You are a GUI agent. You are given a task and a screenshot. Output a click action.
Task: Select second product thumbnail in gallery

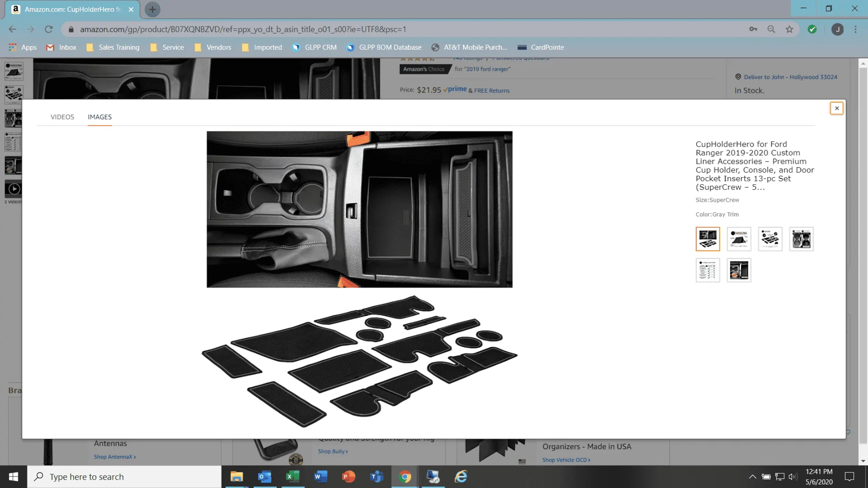click(739, 239)
